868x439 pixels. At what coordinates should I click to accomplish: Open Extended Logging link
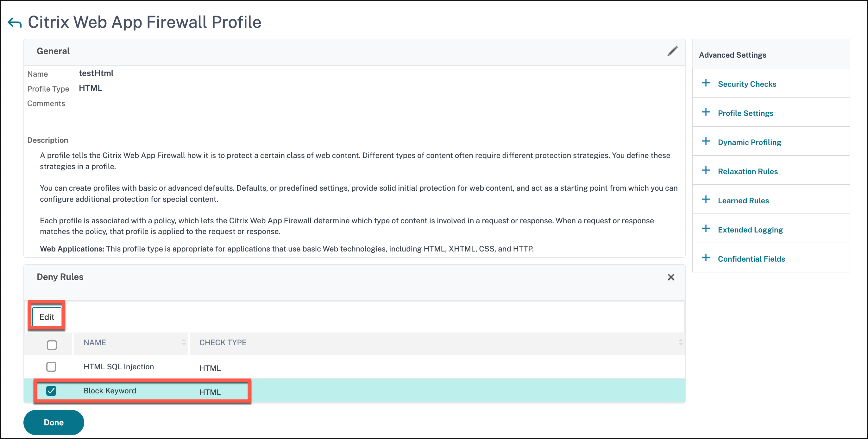point(751,230)
